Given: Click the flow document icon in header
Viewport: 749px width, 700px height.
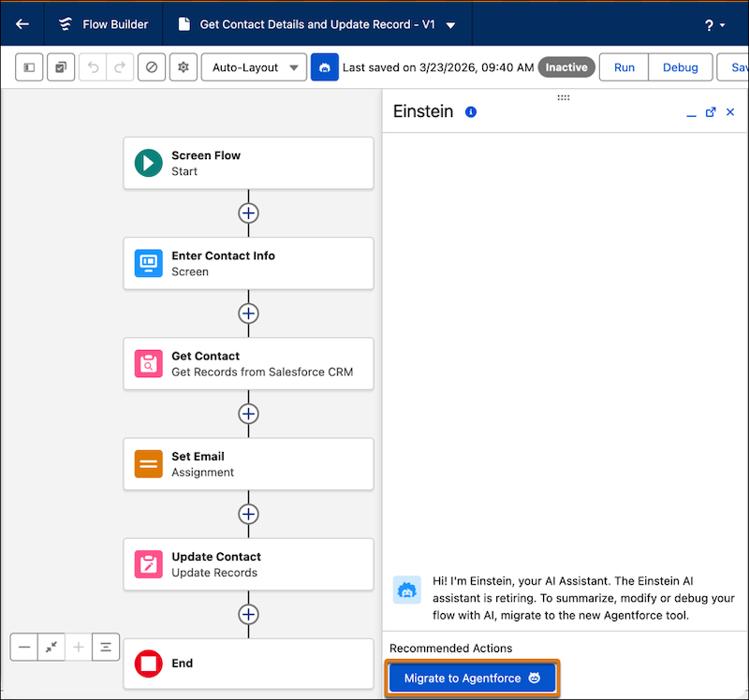Looking at the screenshot, I should coord(184,24).
